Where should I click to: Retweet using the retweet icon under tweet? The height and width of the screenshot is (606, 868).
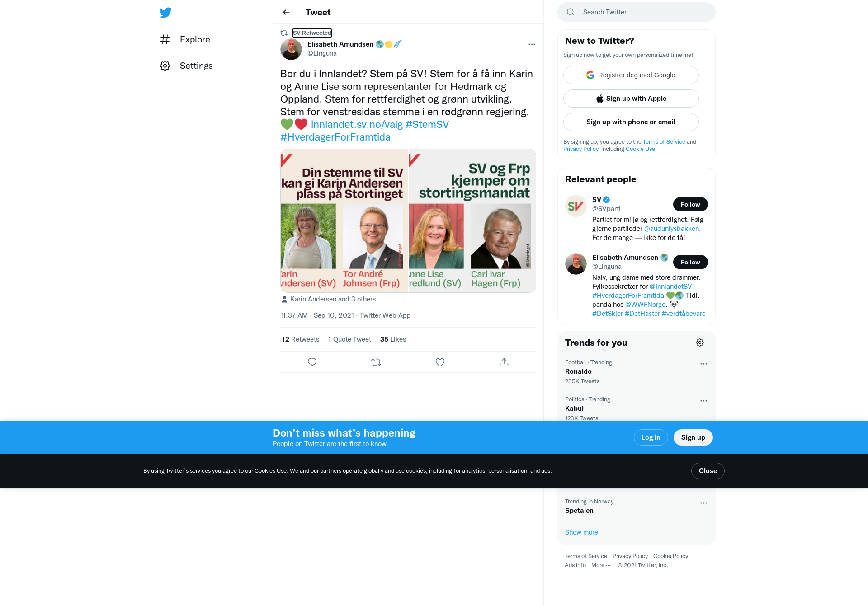tap(376, 362)
